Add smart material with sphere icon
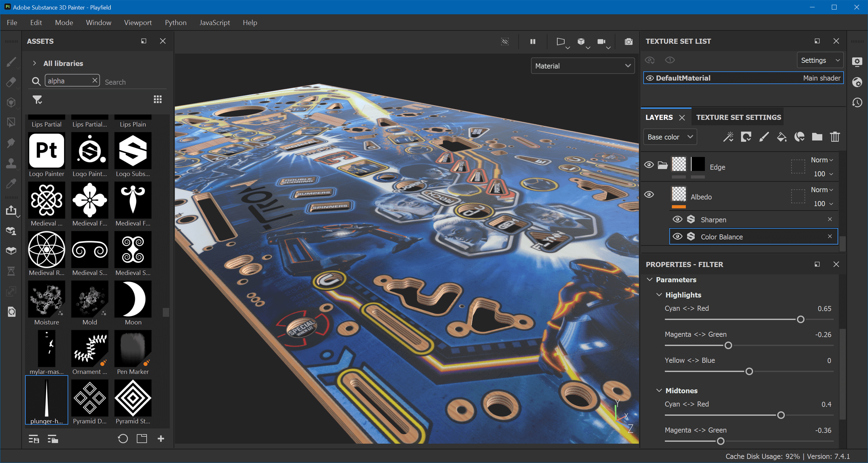Image resolution: width=868 pixels, height=463 pixels. 799,137
